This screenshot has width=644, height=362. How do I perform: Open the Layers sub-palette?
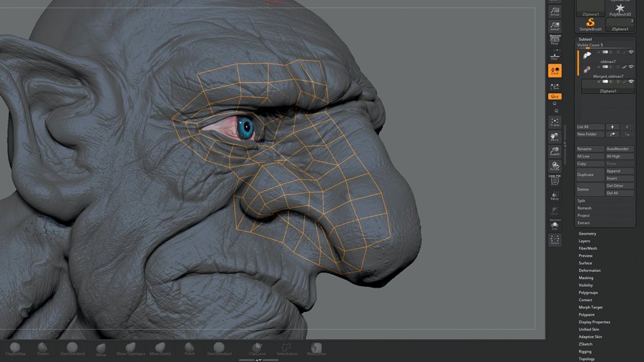coord(585,241)
